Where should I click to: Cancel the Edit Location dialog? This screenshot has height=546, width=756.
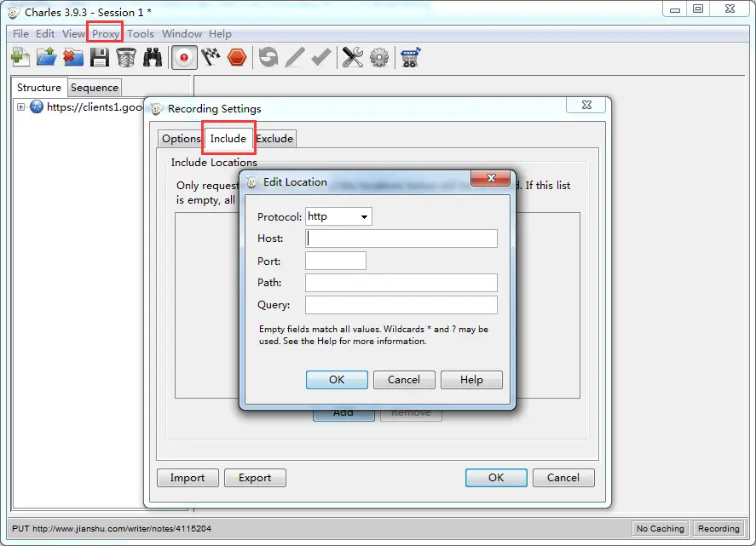point(404,380)
